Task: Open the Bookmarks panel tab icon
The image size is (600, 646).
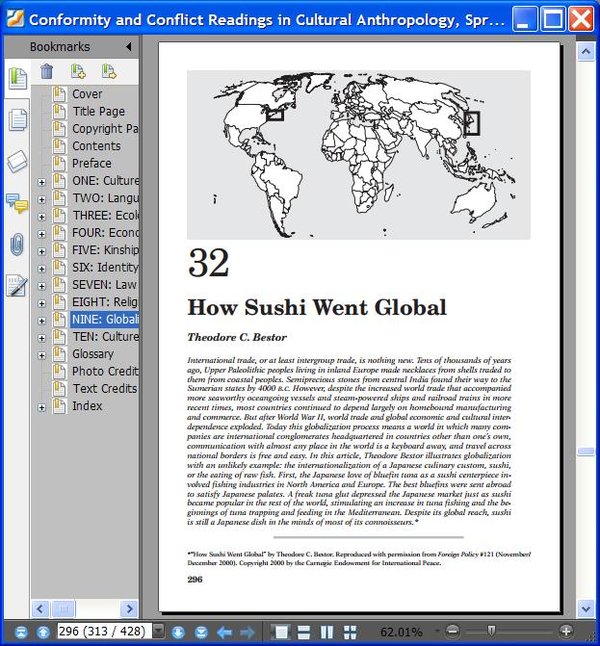Action: [18, 78]
